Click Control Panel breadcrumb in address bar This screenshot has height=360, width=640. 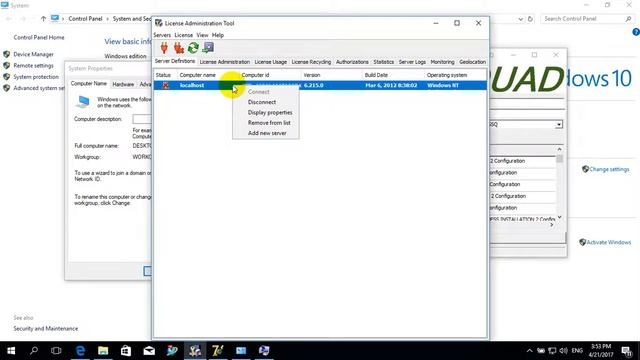tap(85, 19)
